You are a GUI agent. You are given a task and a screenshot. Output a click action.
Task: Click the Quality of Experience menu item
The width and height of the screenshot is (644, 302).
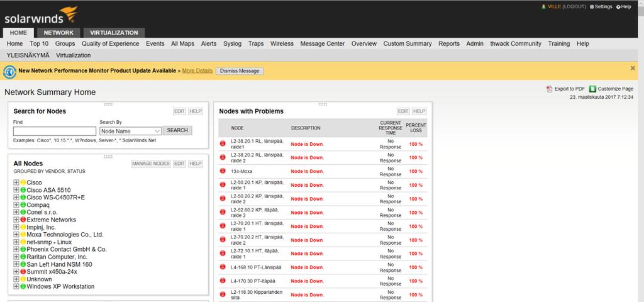tap(111, 43)
